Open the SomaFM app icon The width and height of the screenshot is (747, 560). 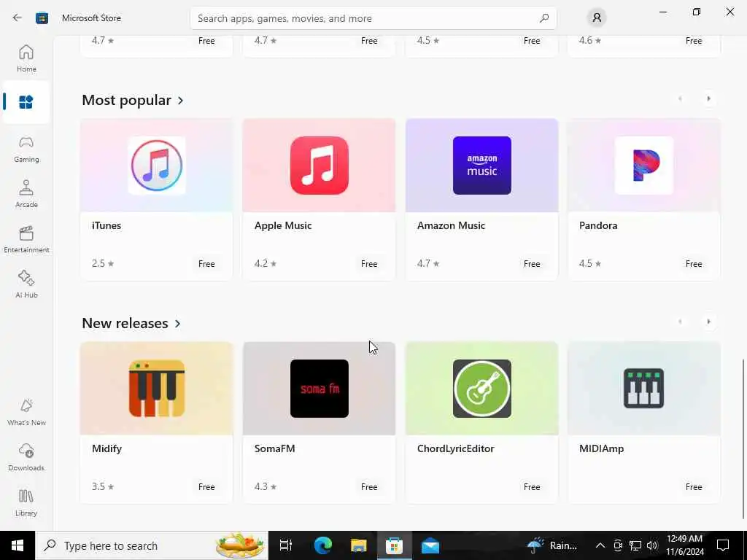click(320, 389)
